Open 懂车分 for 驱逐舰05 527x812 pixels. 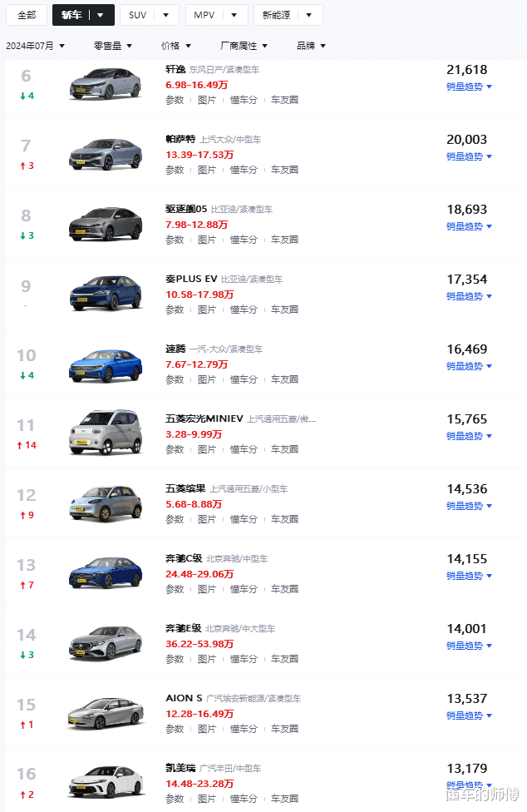click(244, 240)
